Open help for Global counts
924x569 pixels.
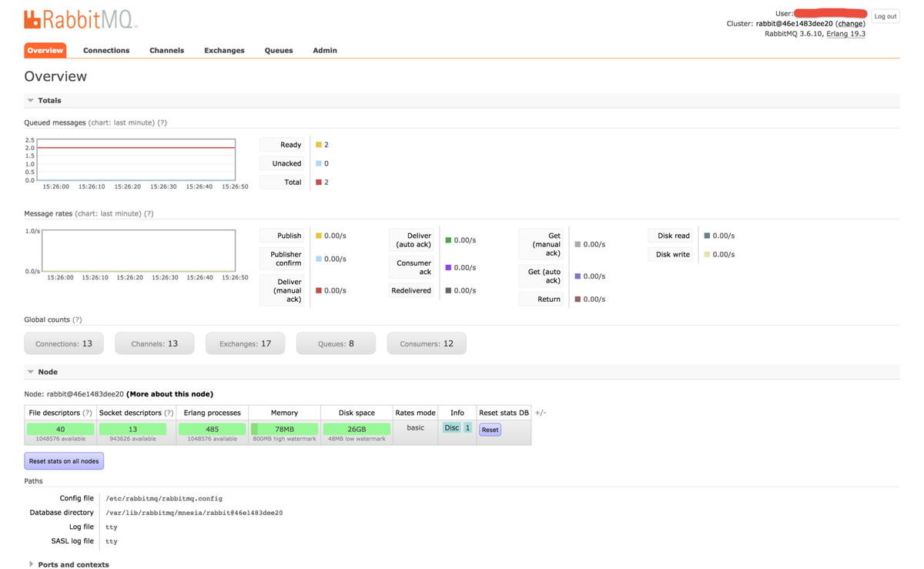(77, 320)
